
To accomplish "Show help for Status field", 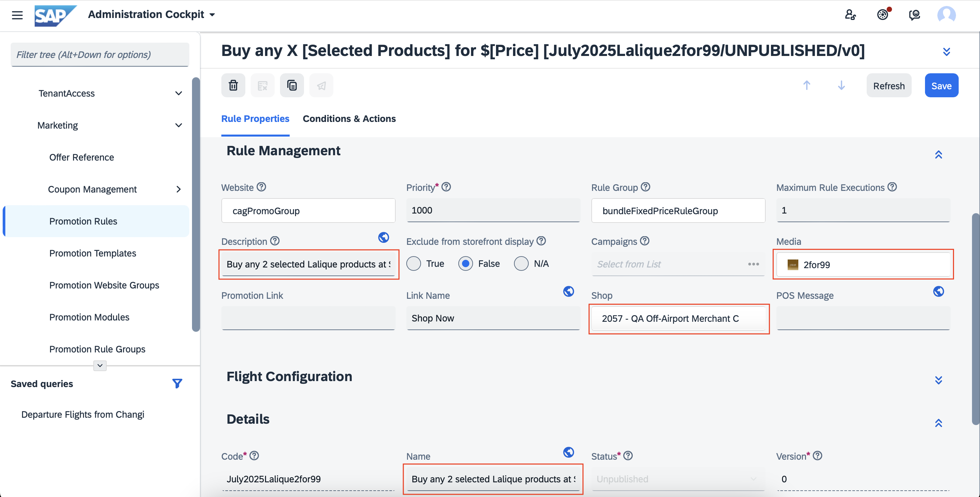I will pos(628,456).
